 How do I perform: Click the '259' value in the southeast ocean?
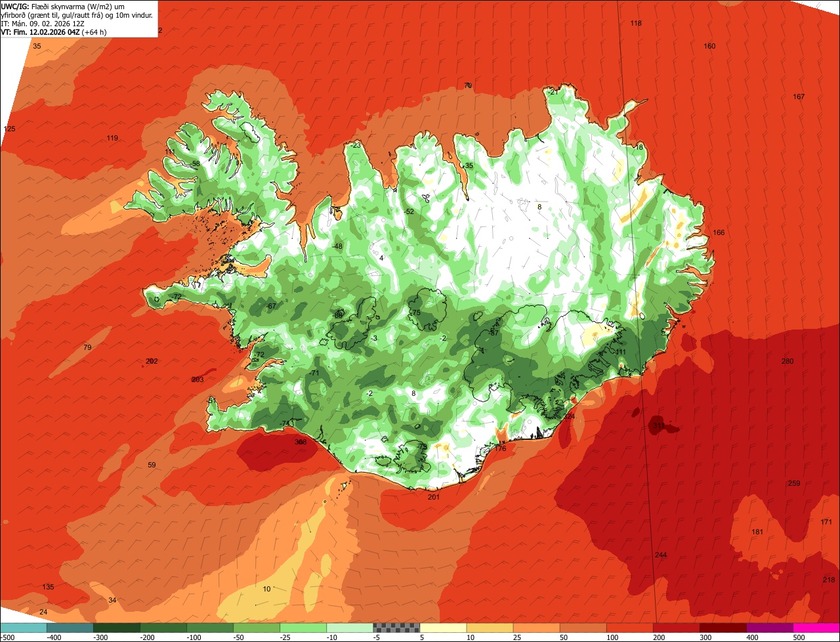[794, 484]
